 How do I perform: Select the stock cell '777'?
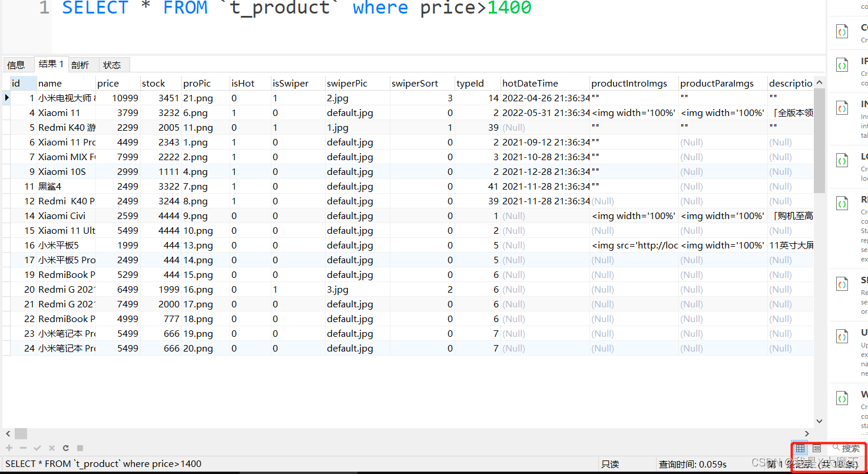point(161,319)
